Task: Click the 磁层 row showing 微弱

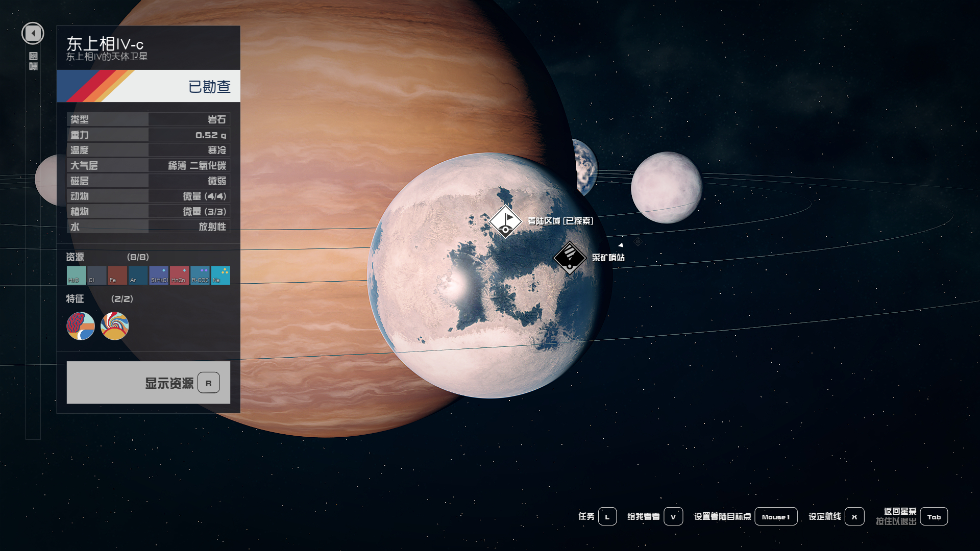Action: pos(149,181)
